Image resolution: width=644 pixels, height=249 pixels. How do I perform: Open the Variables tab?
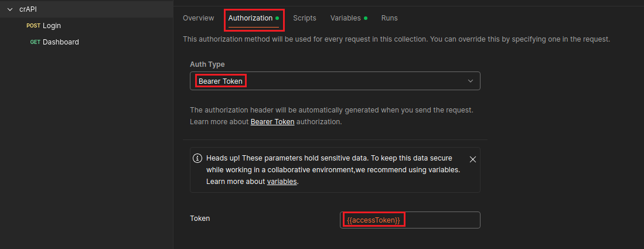pyautogui.click(x=345, y=18)
